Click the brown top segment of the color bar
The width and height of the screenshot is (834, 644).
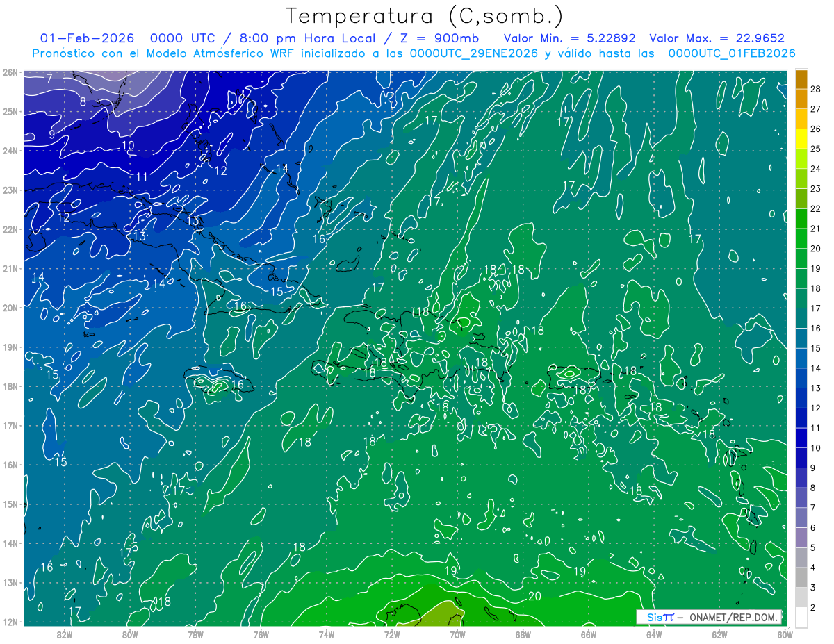[801, 80]
